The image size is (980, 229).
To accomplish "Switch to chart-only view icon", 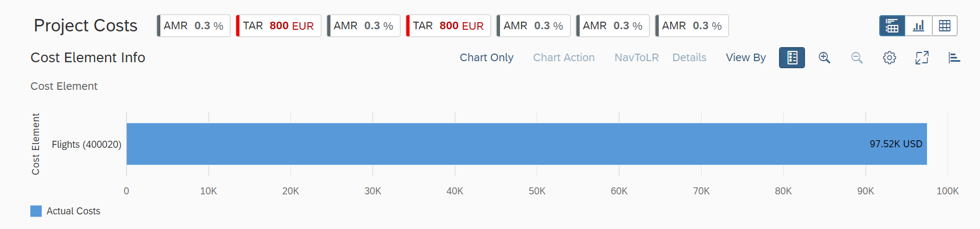I will [x=919, y=26].
